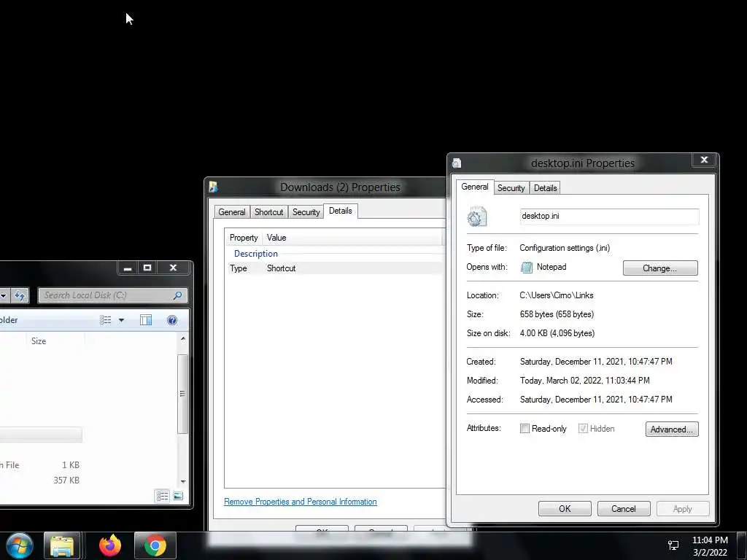This screenshot has height=560, width=747.
Task: Select Details tab in Downloads (2) Properties
Action: (340, 211)
